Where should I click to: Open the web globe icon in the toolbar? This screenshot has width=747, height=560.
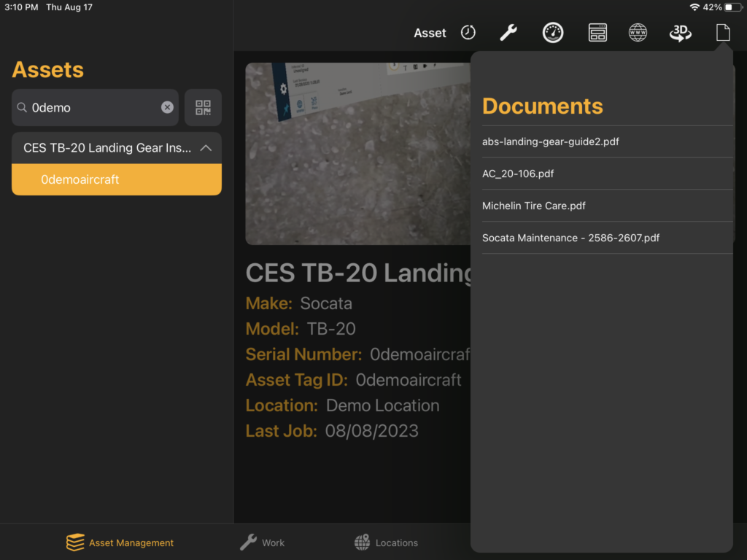pyautogui.click(x=638, y=32)
